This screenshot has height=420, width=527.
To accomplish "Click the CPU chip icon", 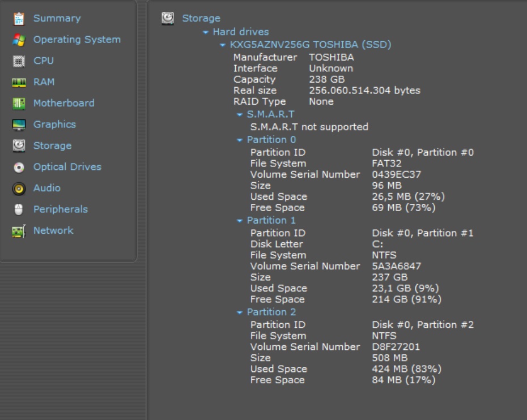I will (x=19, y=61).
